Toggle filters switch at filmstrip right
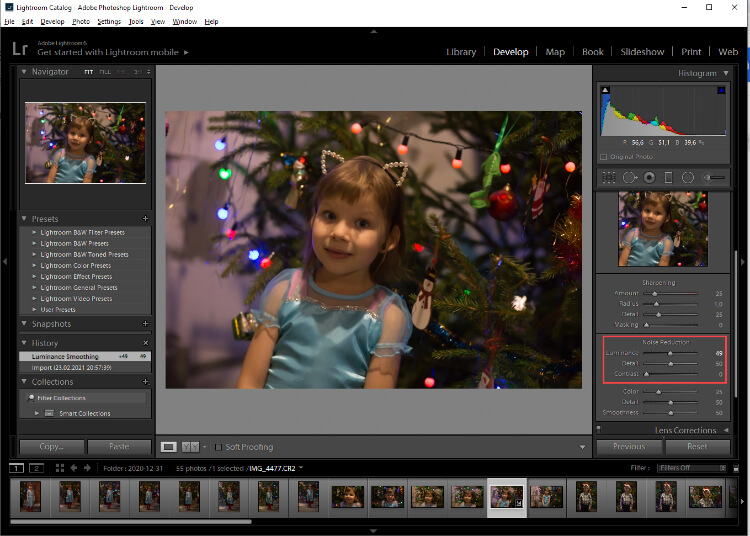750x536 pixels. [x=736, y=468]
